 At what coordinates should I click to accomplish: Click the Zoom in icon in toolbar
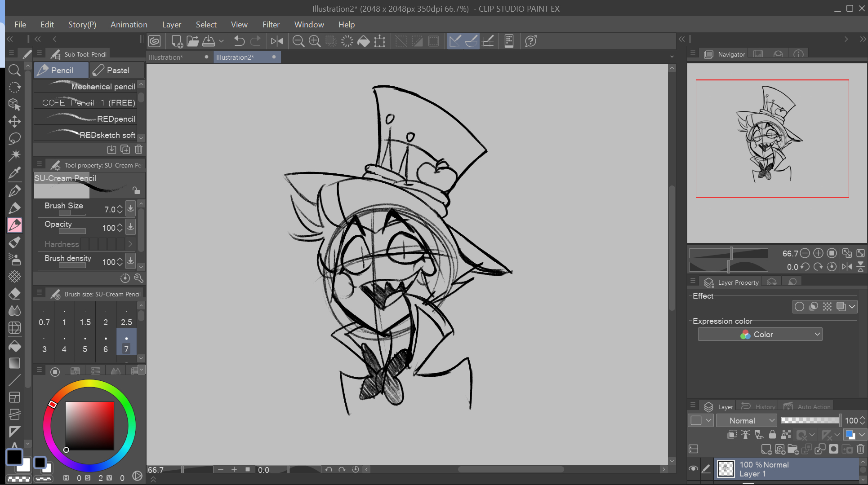(x=315, y=41)
